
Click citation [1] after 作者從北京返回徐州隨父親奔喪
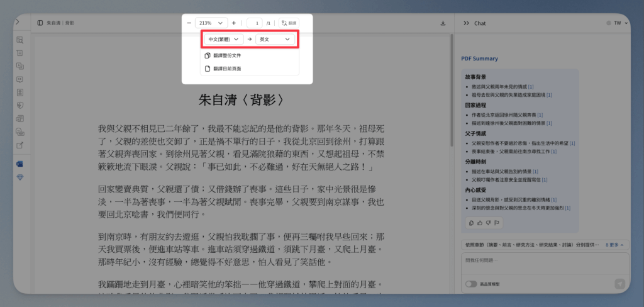540,114
